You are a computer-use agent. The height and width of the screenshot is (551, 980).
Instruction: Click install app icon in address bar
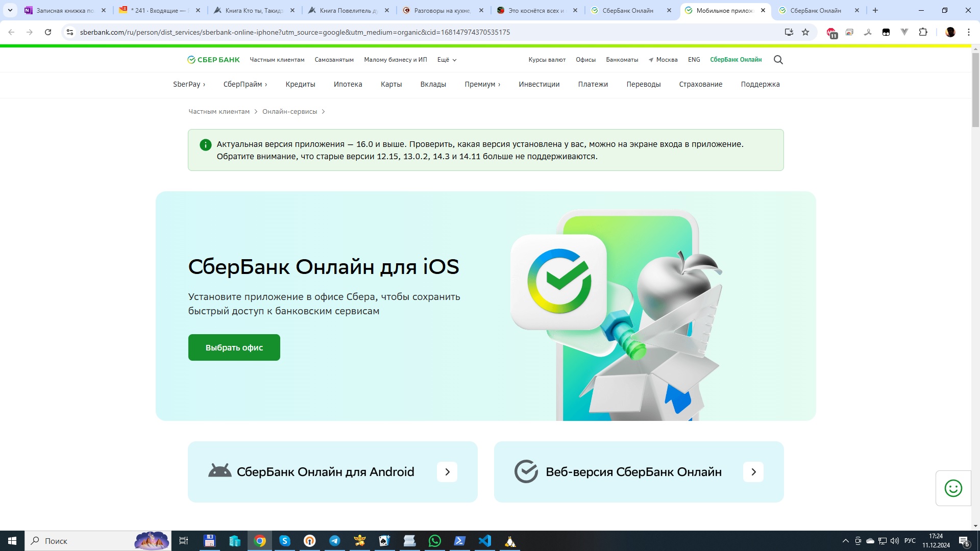pos(789,32)
